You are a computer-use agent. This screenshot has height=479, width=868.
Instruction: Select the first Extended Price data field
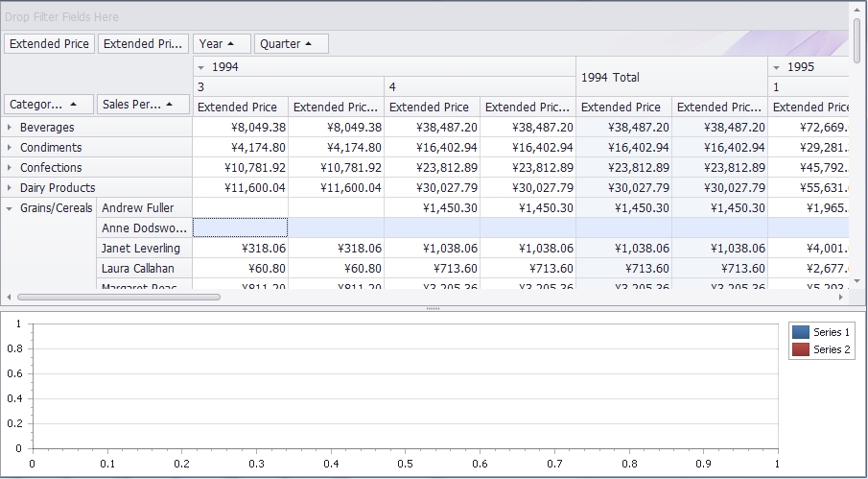pos(49,44)
